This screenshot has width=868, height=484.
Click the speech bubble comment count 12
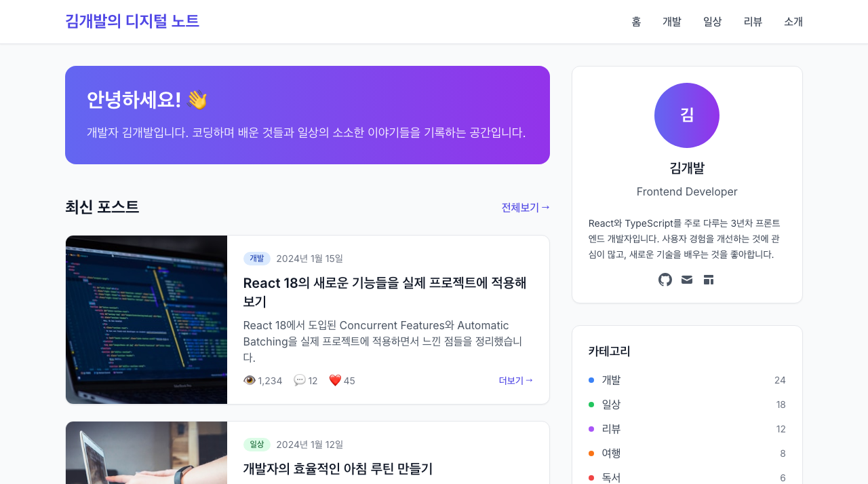coord(305,381)
